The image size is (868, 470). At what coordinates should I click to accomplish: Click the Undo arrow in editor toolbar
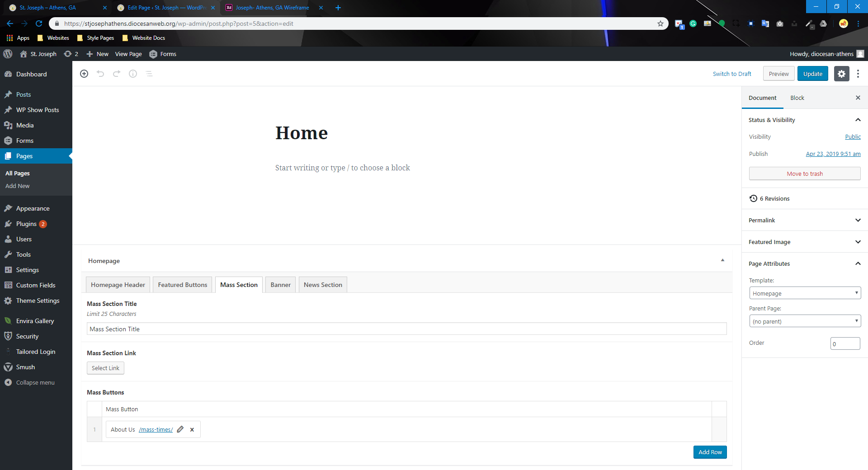100,74
